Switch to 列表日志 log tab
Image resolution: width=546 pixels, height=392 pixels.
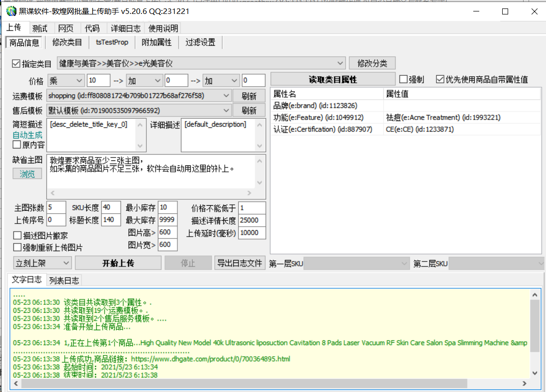pyautogui.click(x=64, y=280)
